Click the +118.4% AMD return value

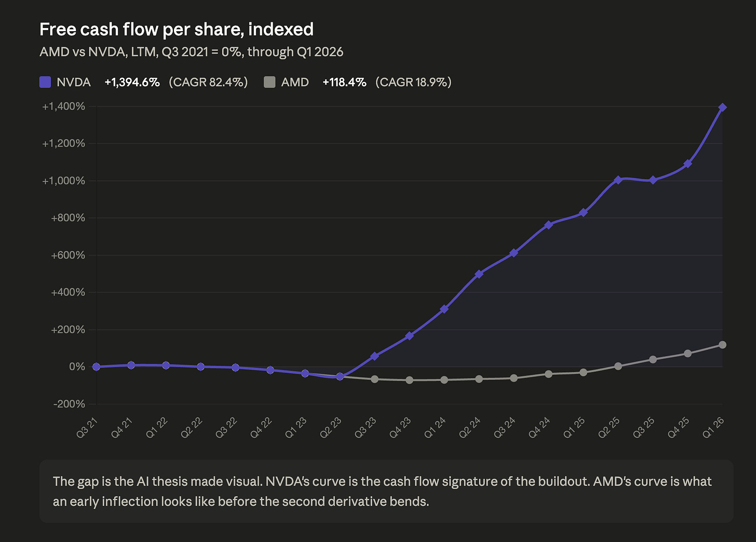[344, 82]
